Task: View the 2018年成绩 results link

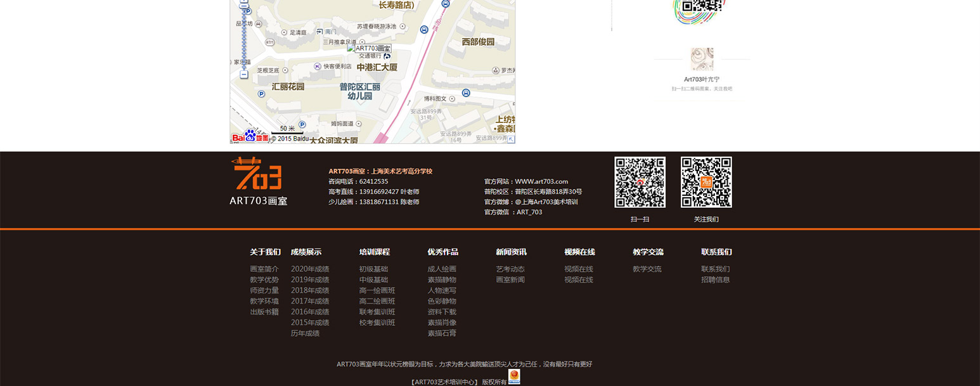Action: coord(310,290)
